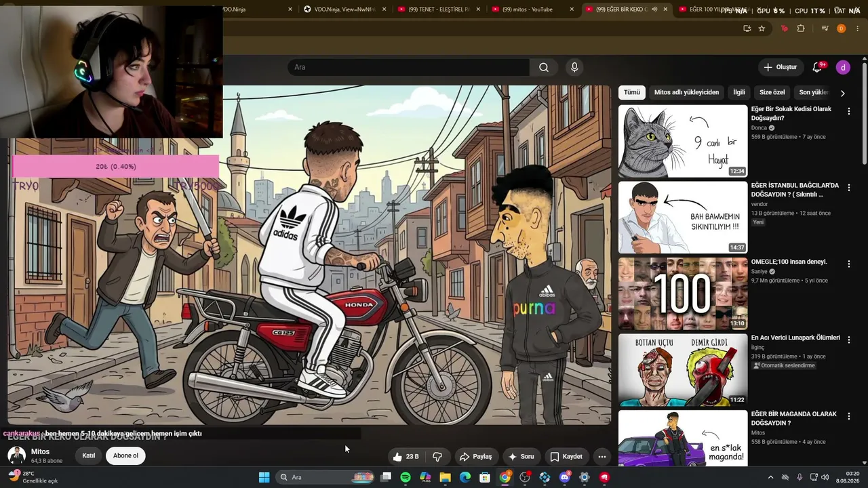
Task: Click the 'Abone ol' subscribe button
Action: tap(125, 455)
